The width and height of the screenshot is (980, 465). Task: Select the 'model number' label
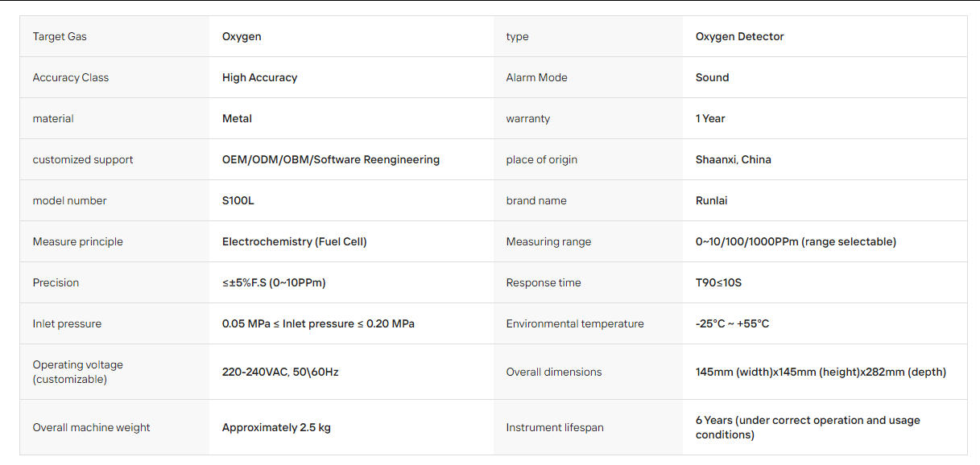tap(69, 200)
